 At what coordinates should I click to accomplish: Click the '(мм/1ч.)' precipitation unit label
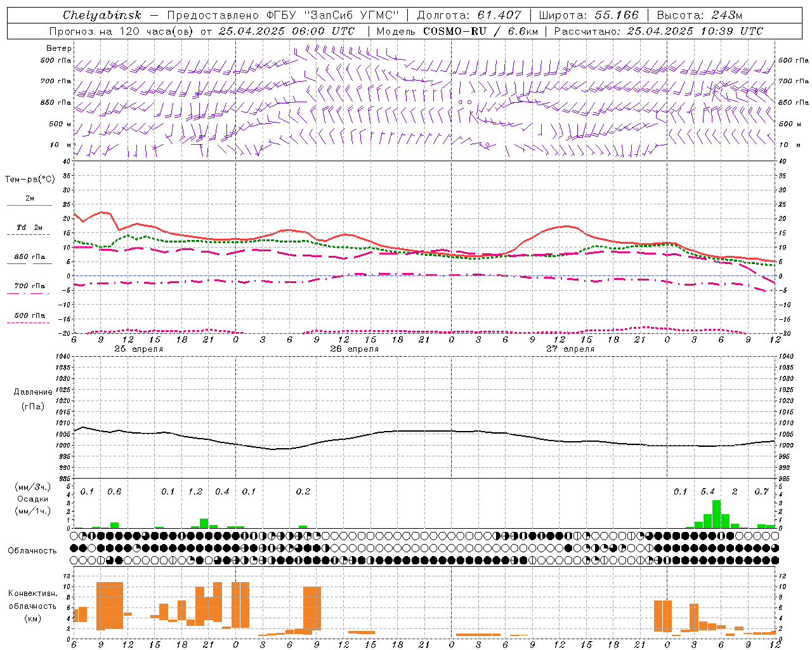tap(32, 511)
